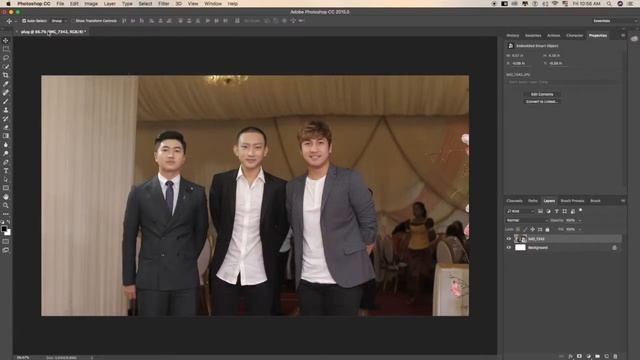This screenshot has height=360, width=640.
Task: Click the layer style fx icon
Action: [570, 356]
